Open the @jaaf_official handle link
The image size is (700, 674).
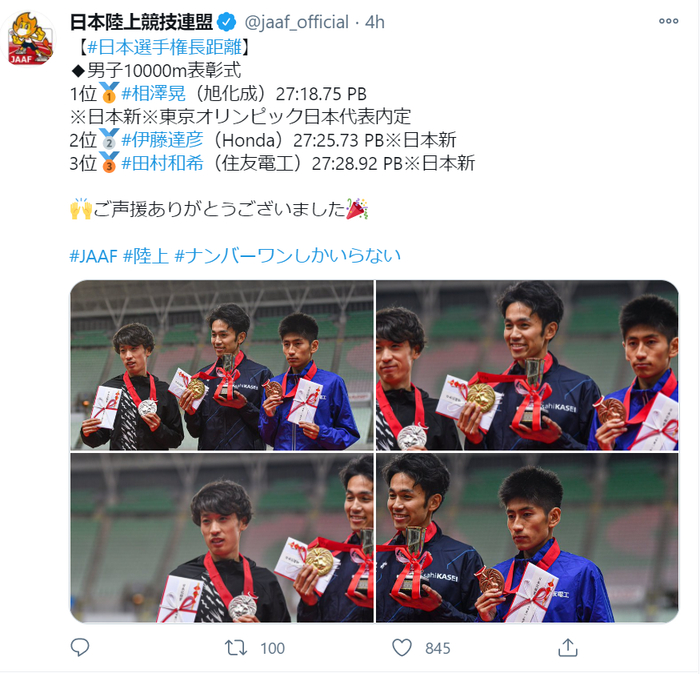pos(296,22)
